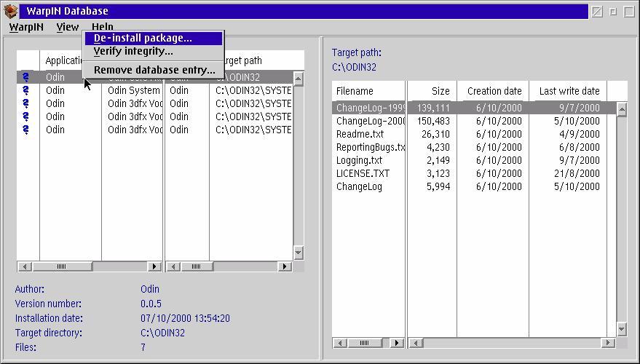Select the ChangeLog file with size 5,994
Viewport: 640px width, 364px height.
tap(359, 186)
